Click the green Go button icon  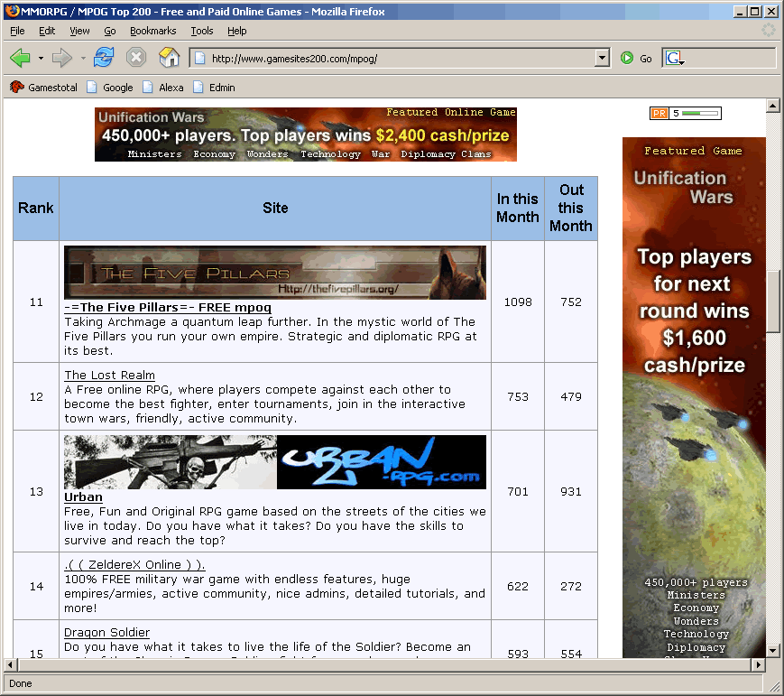628,58
